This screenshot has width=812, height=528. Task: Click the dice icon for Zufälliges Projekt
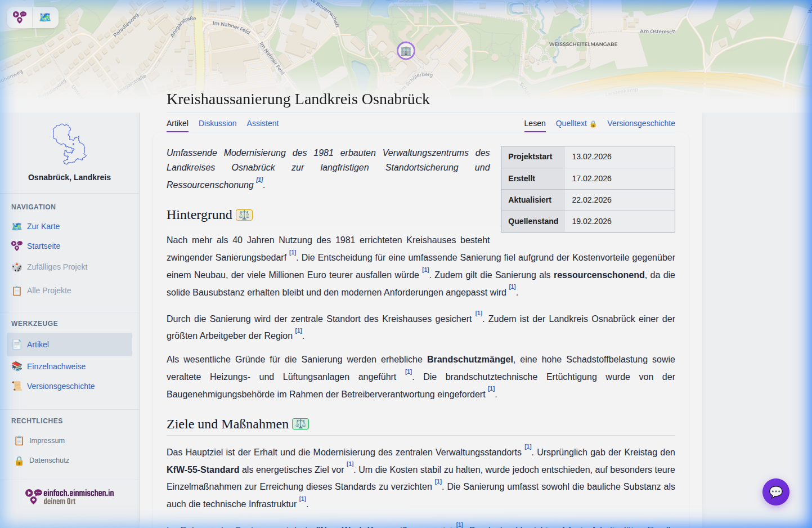[17, 267]
